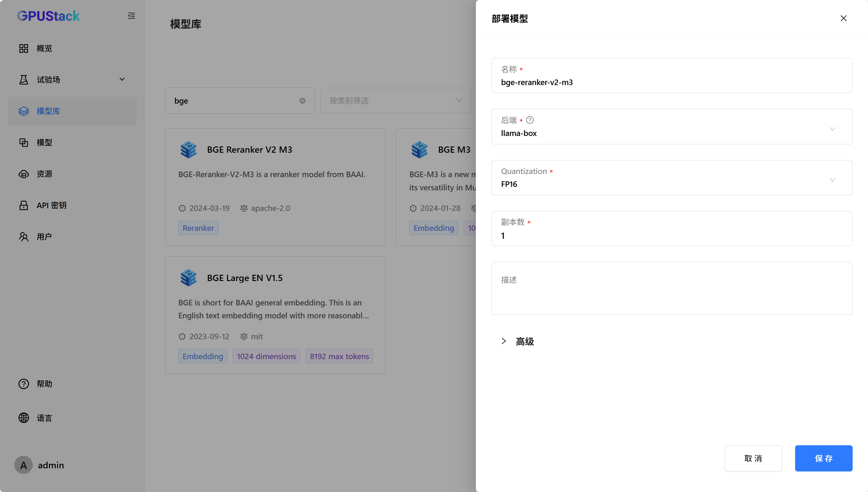Viewport: 868px width, 492px height.
Task: Open the 模型 models sidebar icon
Action: (24, 142)
